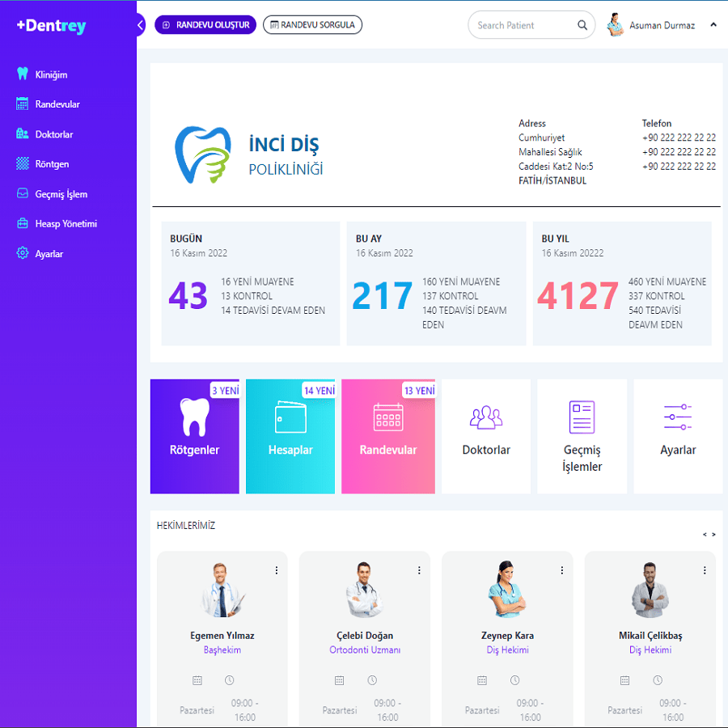
Task: Click Heasp Yönetimi briefcase icon
Action: pos(23,223)
